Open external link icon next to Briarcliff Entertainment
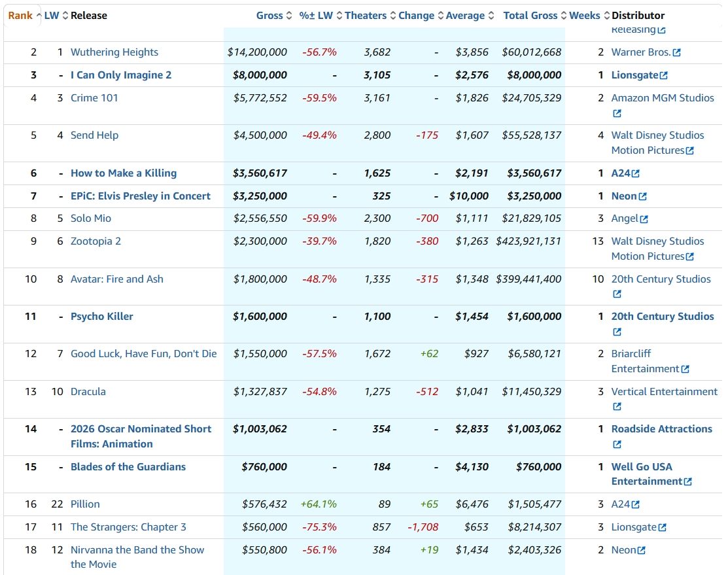The height and width of the screenshot is (575, 728). [685, 370]
